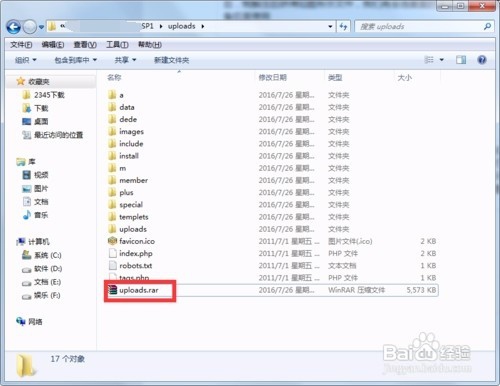The height and width of the screenshot is (386, 500).
Task: Toggle the preview pane icon
Action: 461,60
